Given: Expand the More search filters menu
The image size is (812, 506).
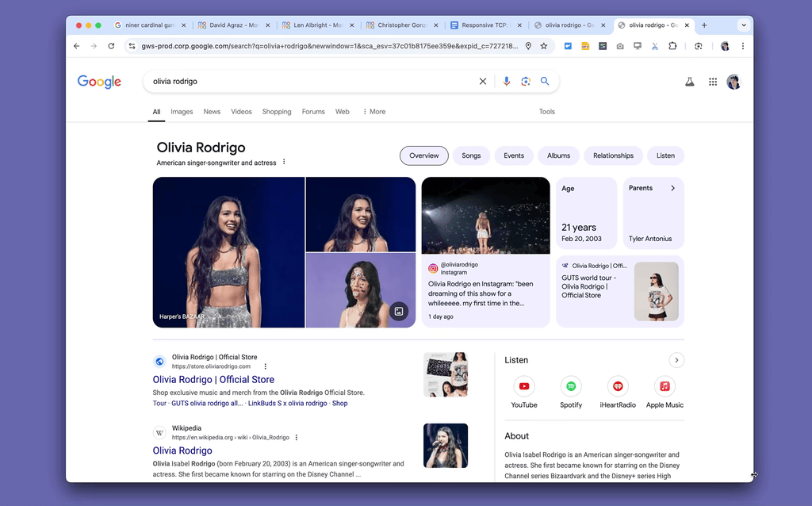Looking at the screenshot, I should point(374,111).
